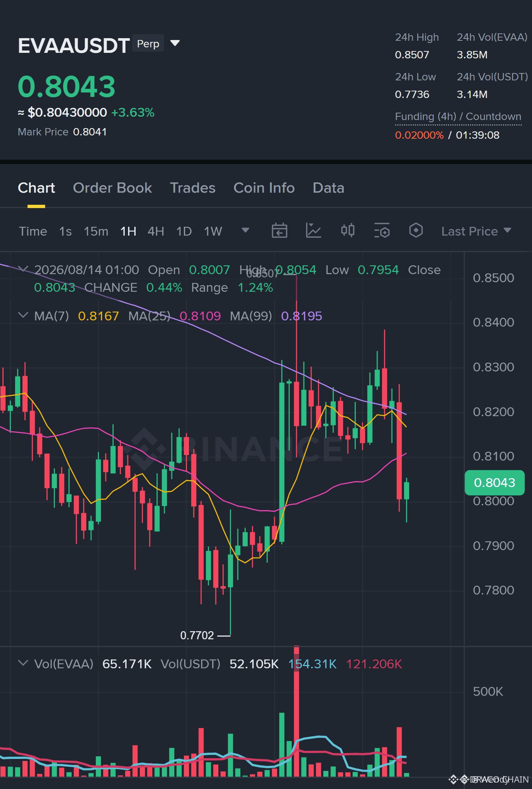Image resolution: width=532 pixels, height=789 pixels.
Task: Open the Trades tab
Action: (x=193, y=188)
